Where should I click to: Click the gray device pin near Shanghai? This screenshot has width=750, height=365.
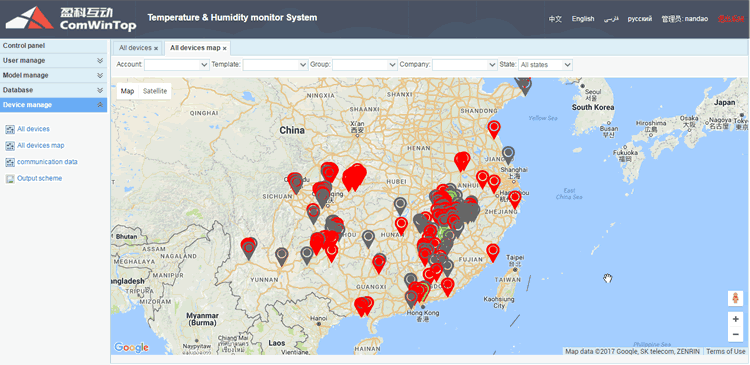pos(508,155)
